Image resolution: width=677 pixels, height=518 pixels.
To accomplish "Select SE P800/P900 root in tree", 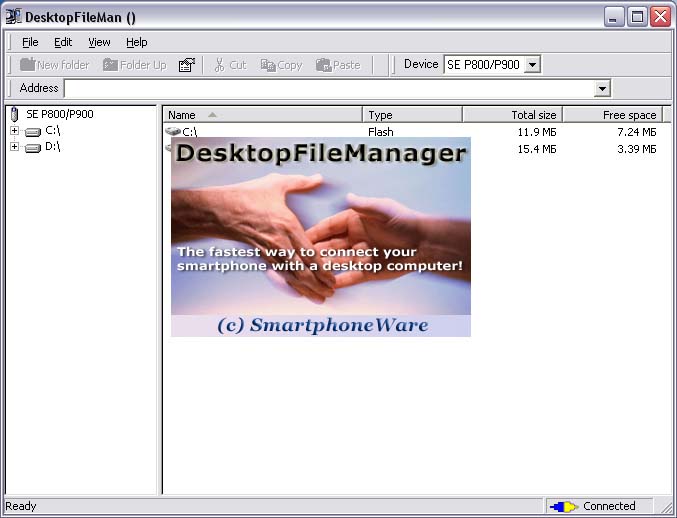I will 60,114.
